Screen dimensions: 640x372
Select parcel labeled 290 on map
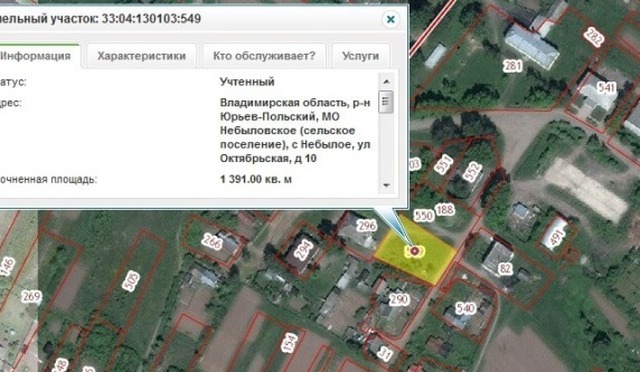(398, 300)
